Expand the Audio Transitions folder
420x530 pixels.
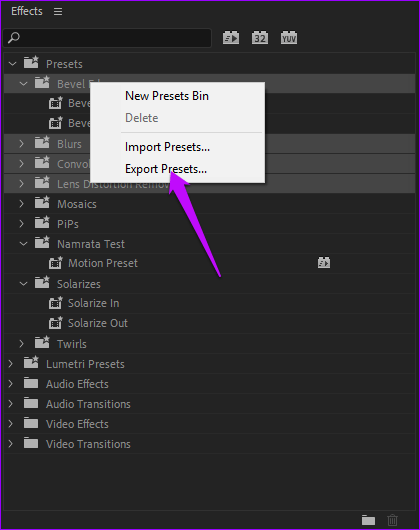10,404
